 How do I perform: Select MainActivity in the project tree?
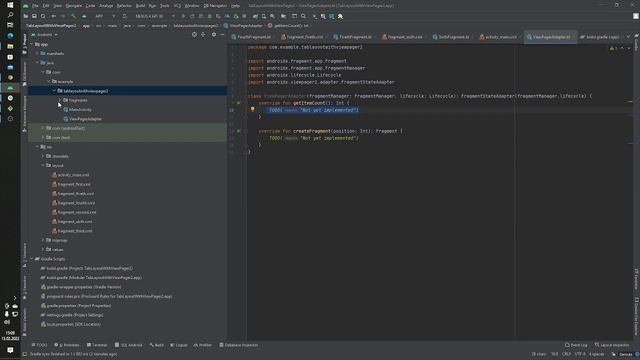78,109
